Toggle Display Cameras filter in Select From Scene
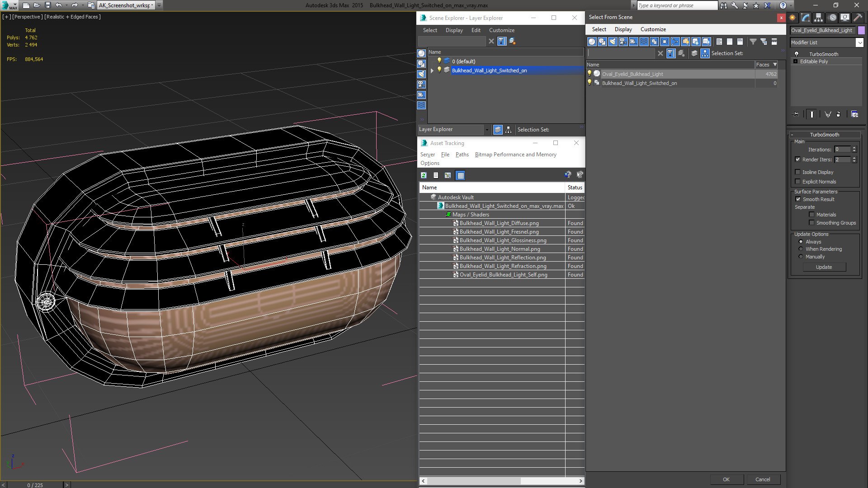868x488 pixels. (623, 42)
